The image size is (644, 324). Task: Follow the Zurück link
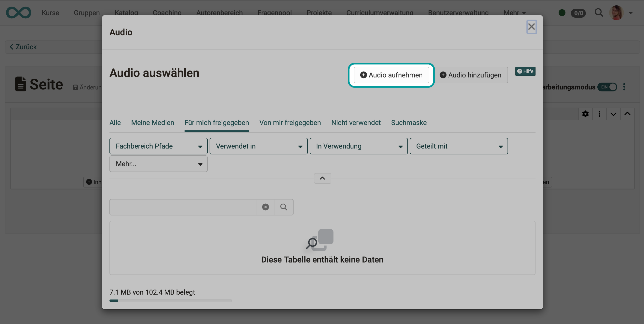pos(23,47)
